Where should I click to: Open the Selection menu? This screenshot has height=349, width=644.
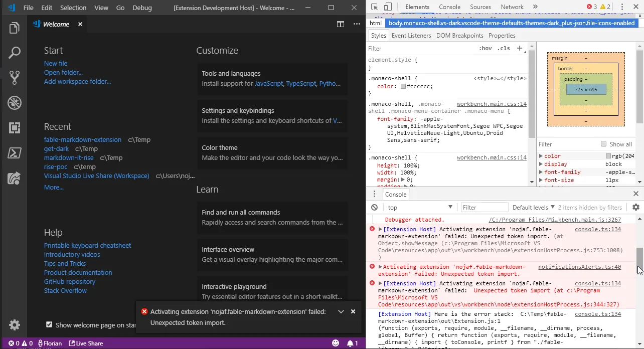click(x=73, y=8)
